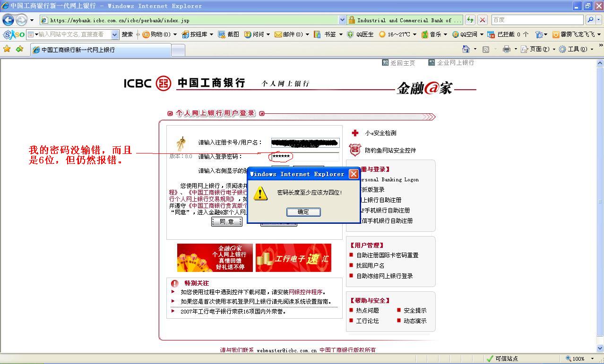Screen dimensions: 604x364
Task: Open the search provider dropdown arrow
Action: pyautogui.click(x=598, y=20)
